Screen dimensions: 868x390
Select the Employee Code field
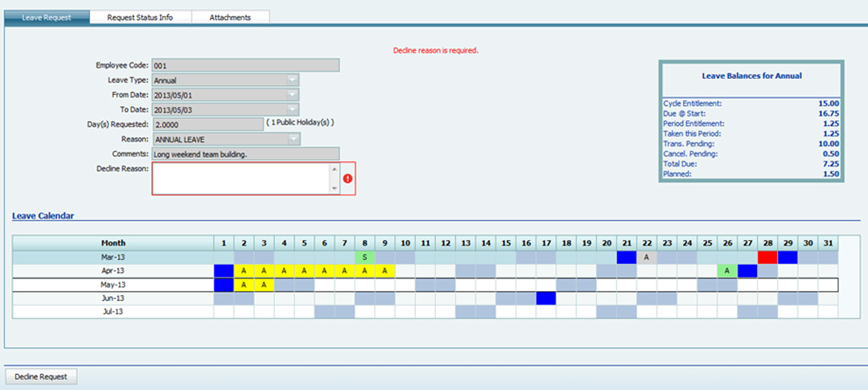(x=245, y=65)
